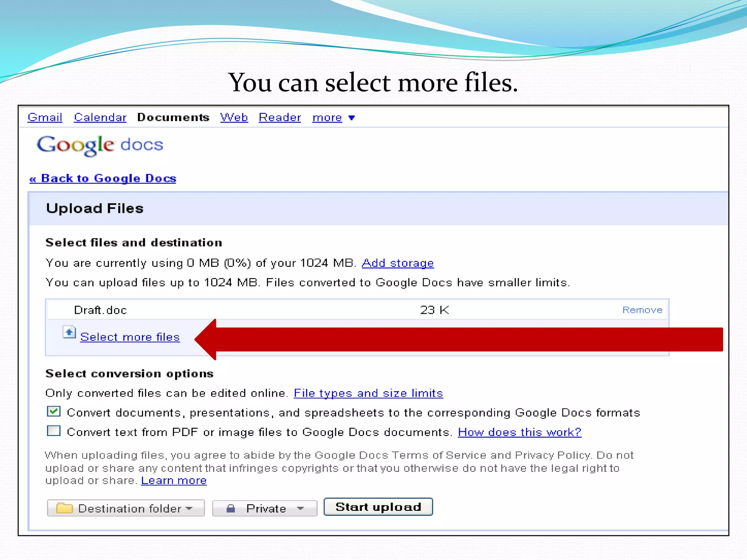This screenshot has height=560, width=747.
Task: Click the Select files and destination heading
Action: click(x=134, y=242)
